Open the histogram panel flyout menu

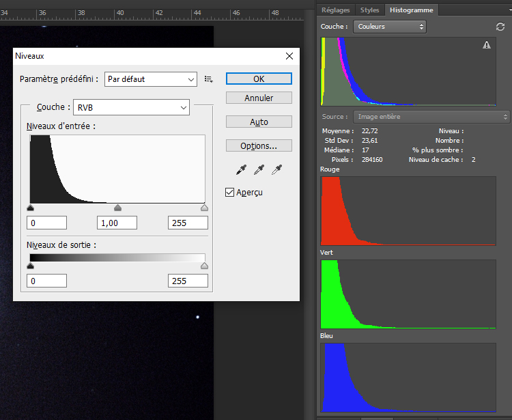coord(510,10)
